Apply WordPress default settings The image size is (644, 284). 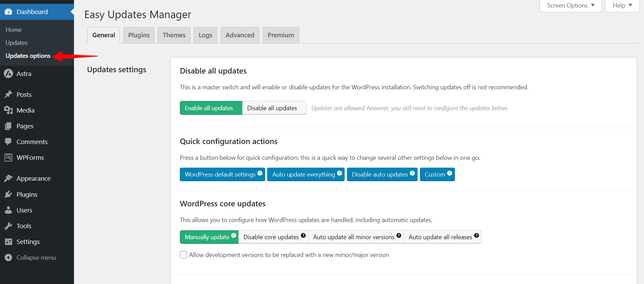tap(222, 175)
